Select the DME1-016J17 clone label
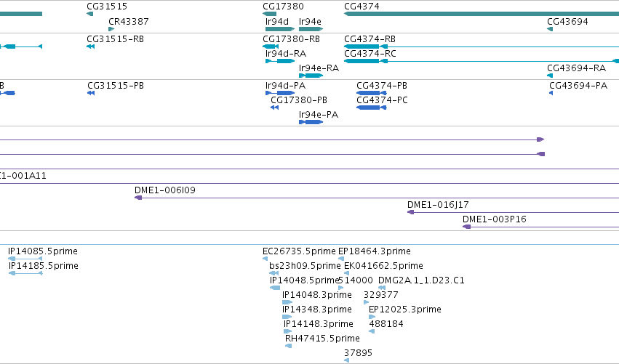The height and width of the screenshot is (364, 619). [x=438, y=205]
